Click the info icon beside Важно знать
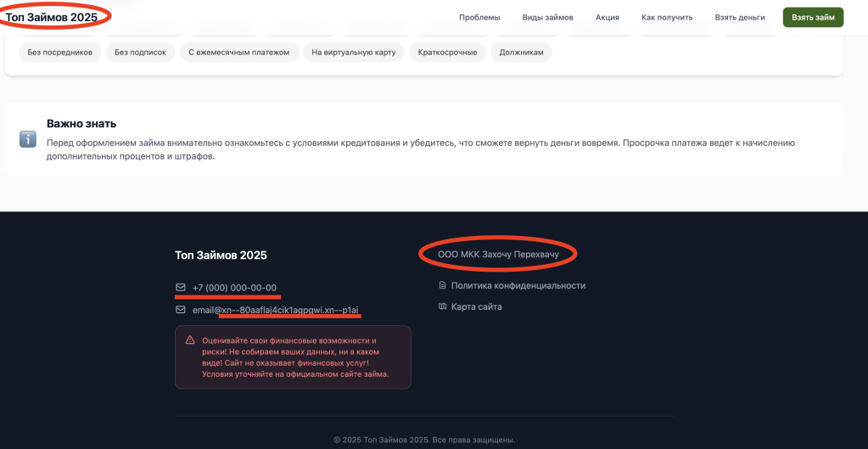 pyautogui.click(x=28, y=139)
